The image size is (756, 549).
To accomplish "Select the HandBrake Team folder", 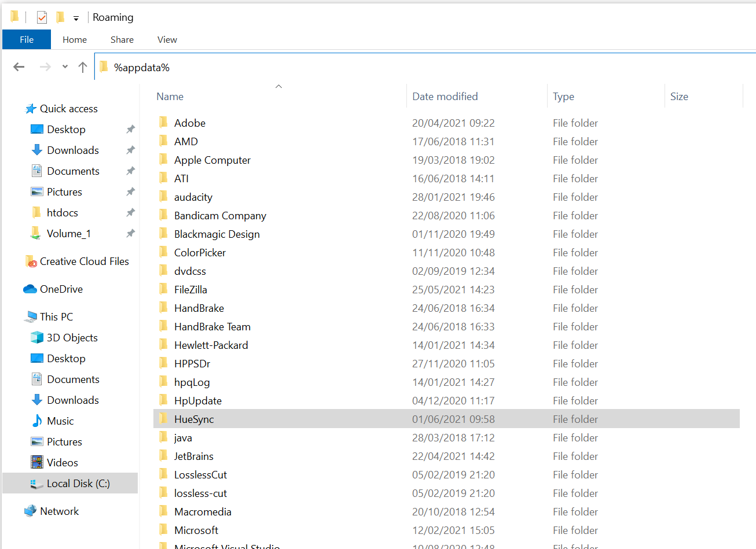I will tap(212, 326).
